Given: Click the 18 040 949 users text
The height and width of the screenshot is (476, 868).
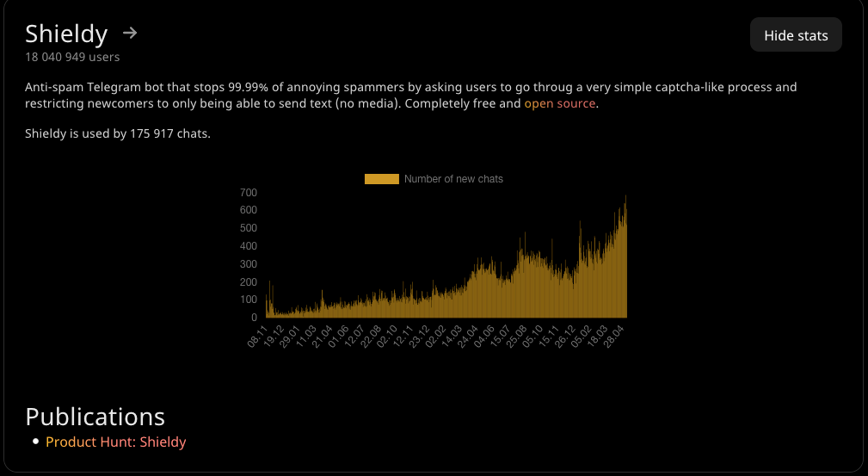Looking at the screenshot, I should click(72, 57).
